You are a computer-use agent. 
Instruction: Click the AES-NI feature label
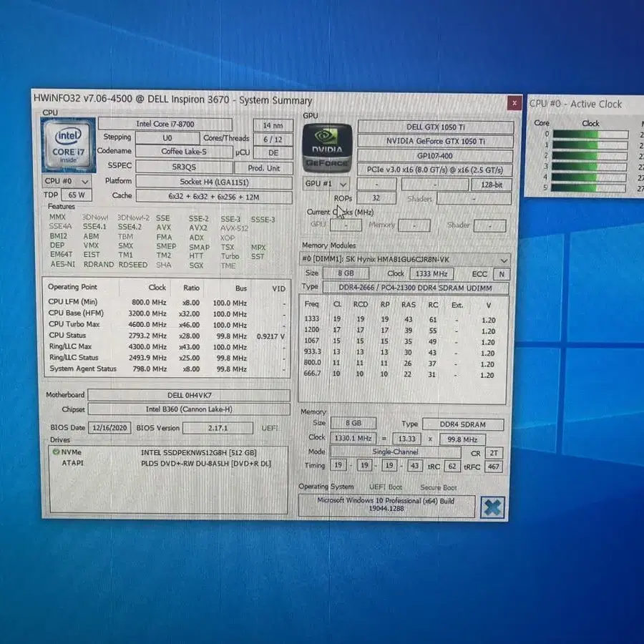point(63,264)
